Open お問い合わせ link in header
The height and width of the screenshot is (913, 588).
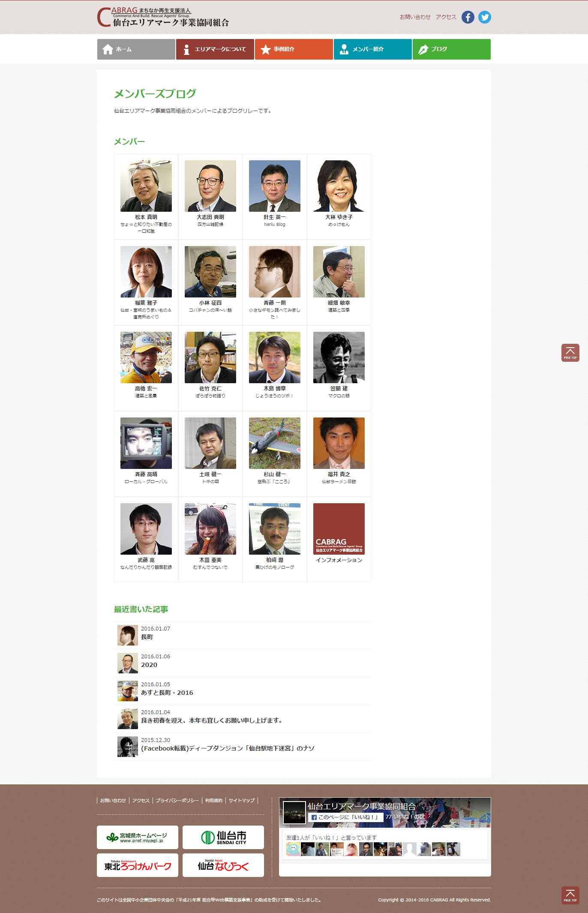pyautogui.click(x=415, y=17)
